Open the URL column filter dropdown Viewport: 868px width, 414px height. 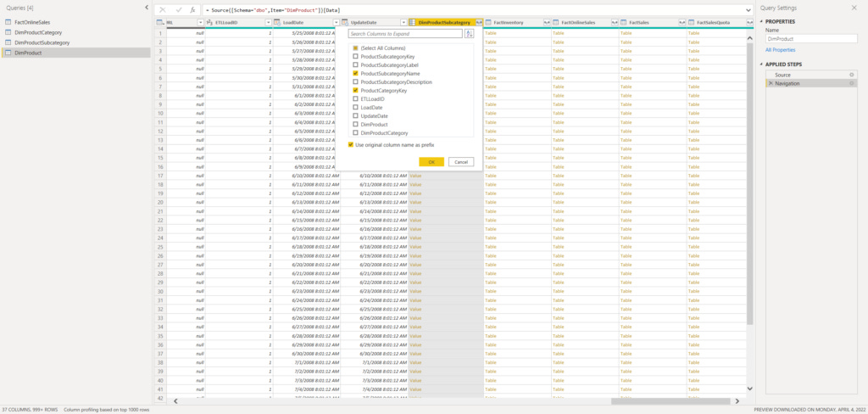click(200, 22)
